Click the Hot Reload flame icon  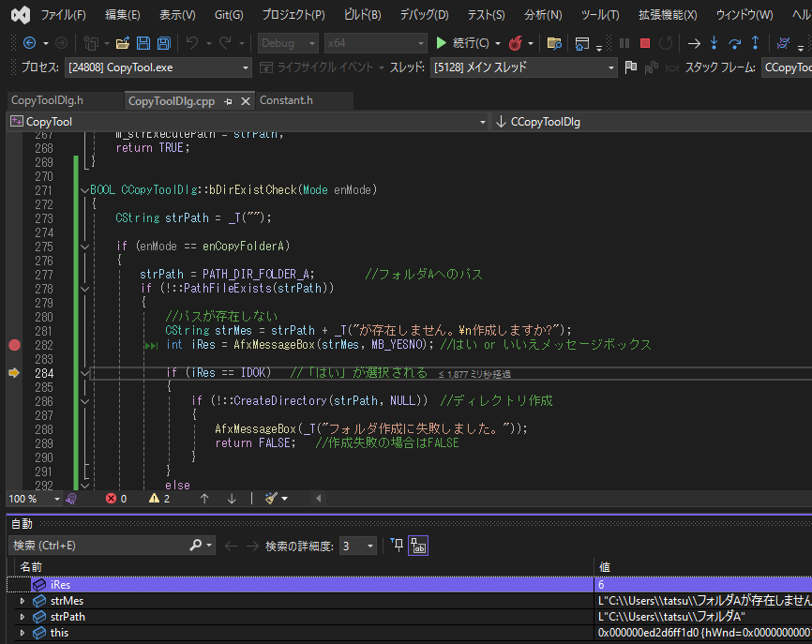(515, 43)
